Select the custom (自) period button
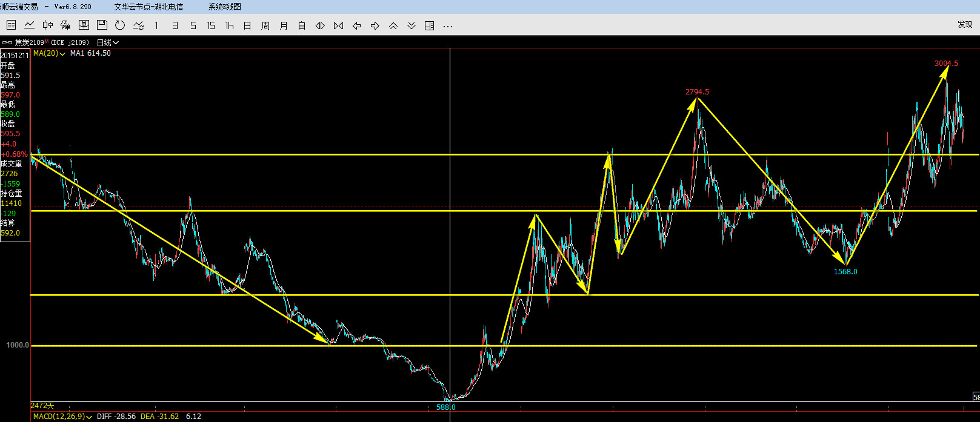This screenshot has width=980, height=422. click(302, 25)
